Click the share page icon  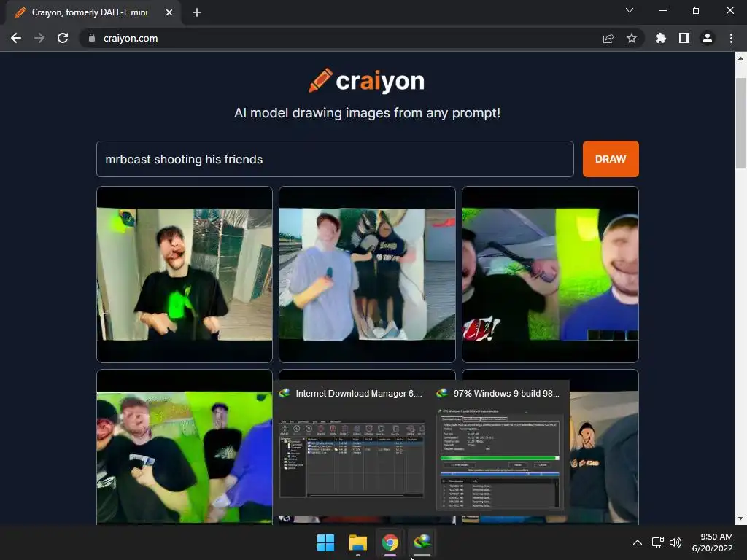click(x=608, y=38)
